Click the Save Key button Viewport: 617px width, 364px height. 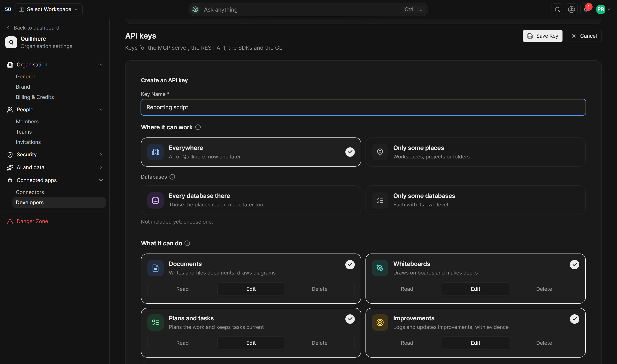542,36
